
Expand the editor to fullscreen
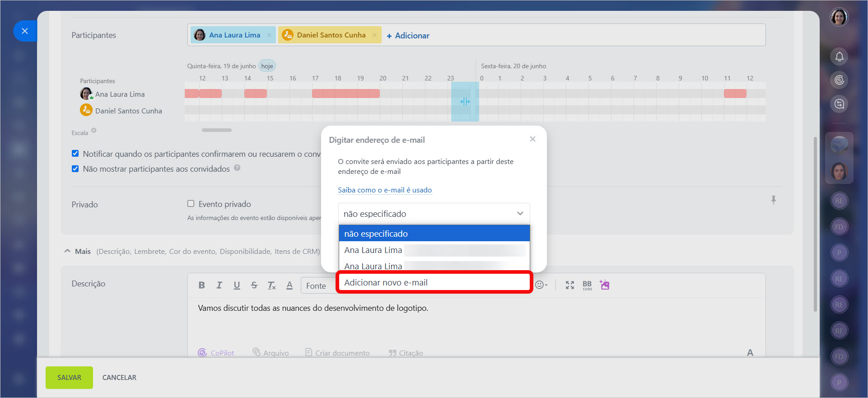point(570,285)
